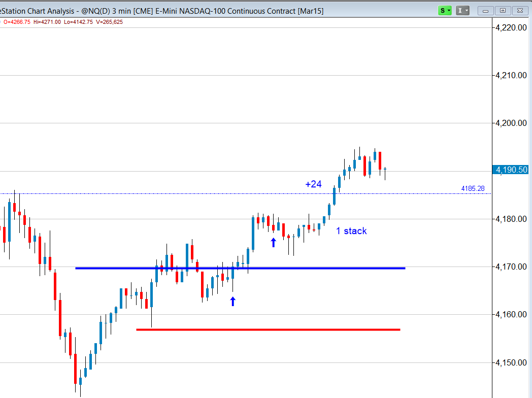Click the V=265,625 volume status value

tap(109, 22)
